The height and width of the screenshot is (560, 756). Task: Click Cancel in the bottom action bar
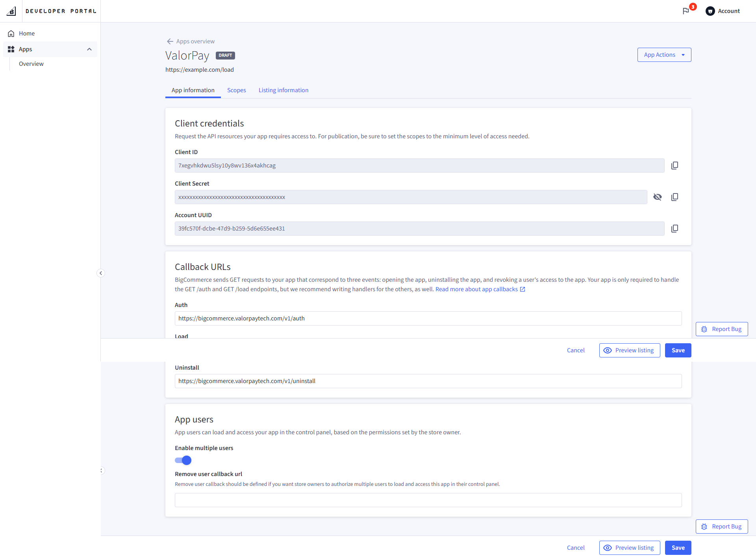576,548
